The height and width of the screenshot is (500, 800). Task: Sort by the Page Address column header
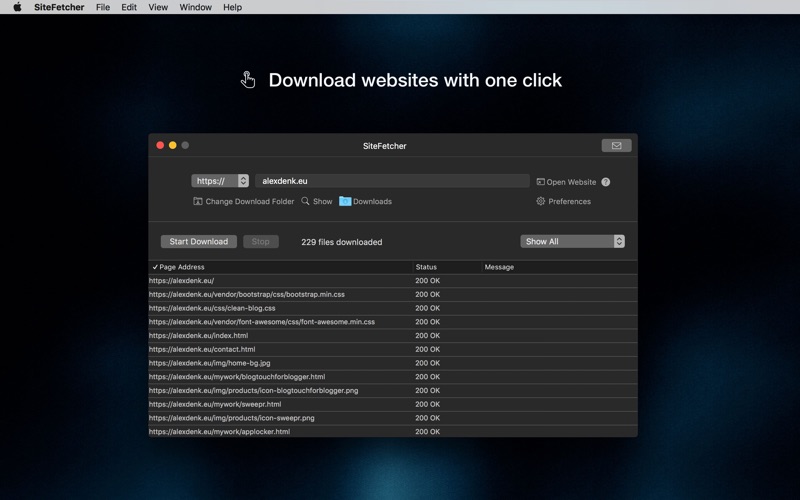pos(280,267)
